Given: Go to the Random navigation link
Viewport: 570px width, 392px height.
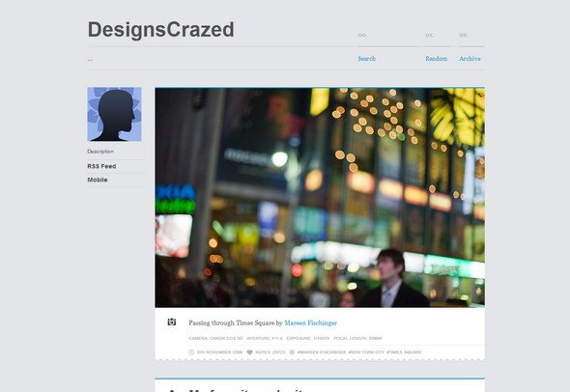Looking at the screenshot, I should point(437,59).
